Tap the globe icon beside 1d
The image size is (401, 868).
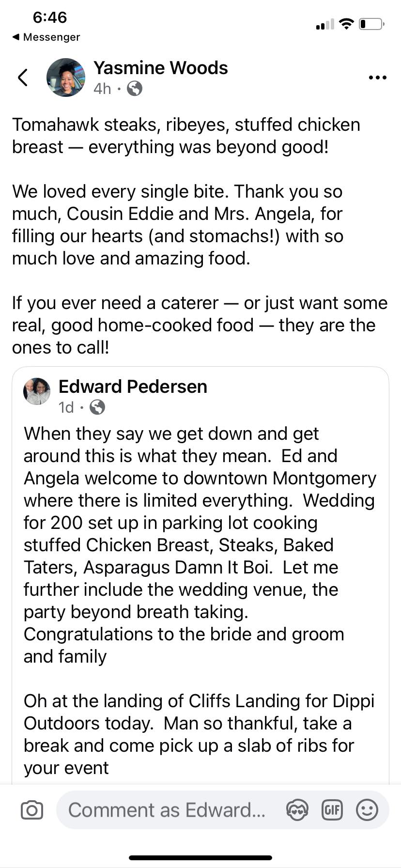[97, 407]
